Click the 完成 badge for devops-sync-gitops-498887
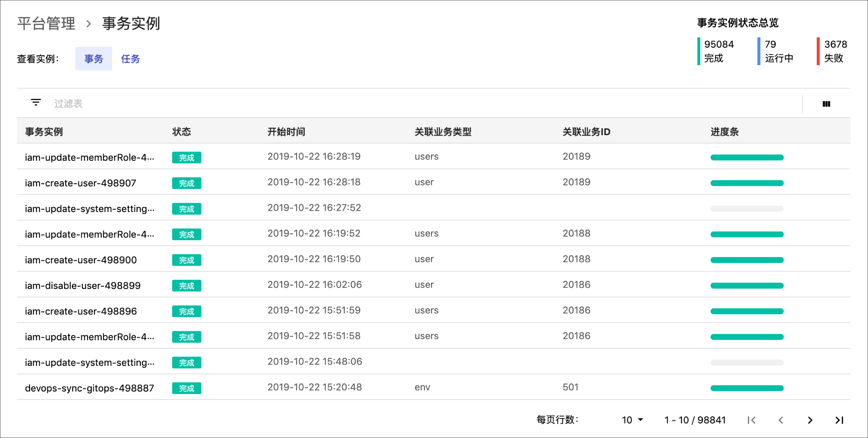Viewport: 868px width, 438px height. [x=187, y=388]
